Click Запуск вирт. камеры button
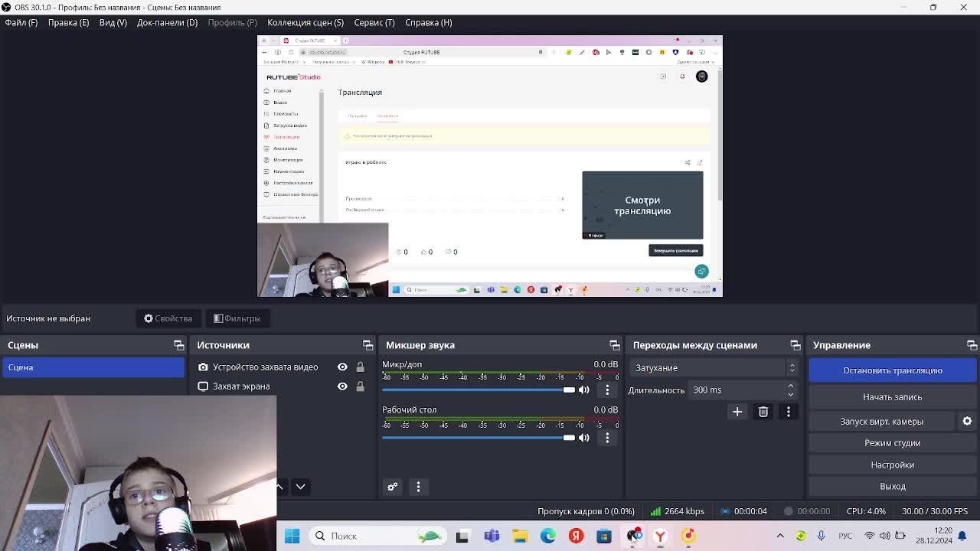 882,422
